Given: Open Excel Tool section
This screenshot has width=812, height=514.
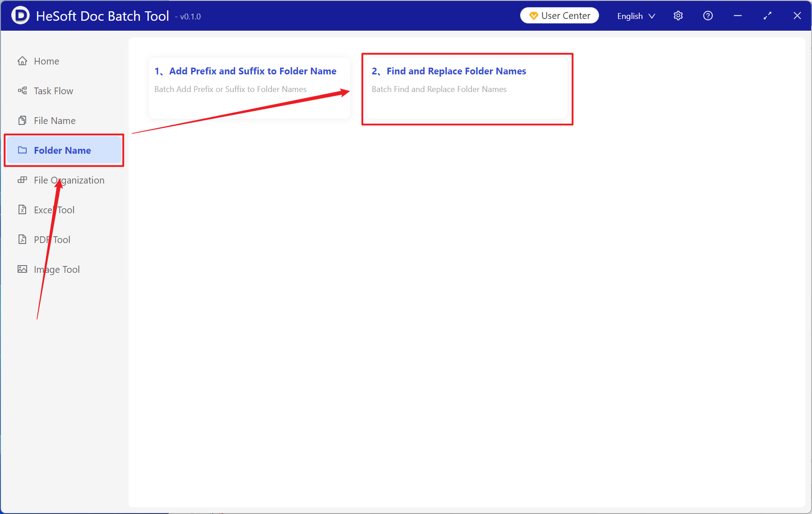Looking at the screenshot, I should (64, 210).
